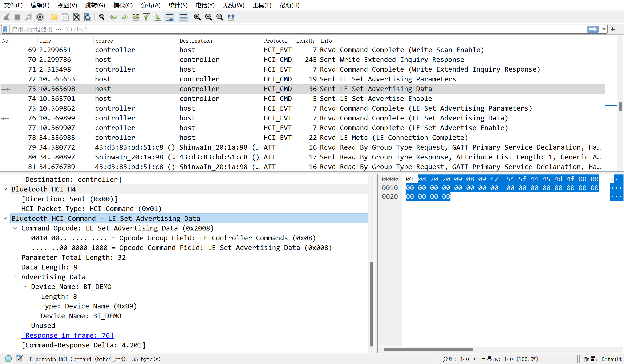Reset text to normal size
This screenshot has height=364, width=624.
pos(220,17)
